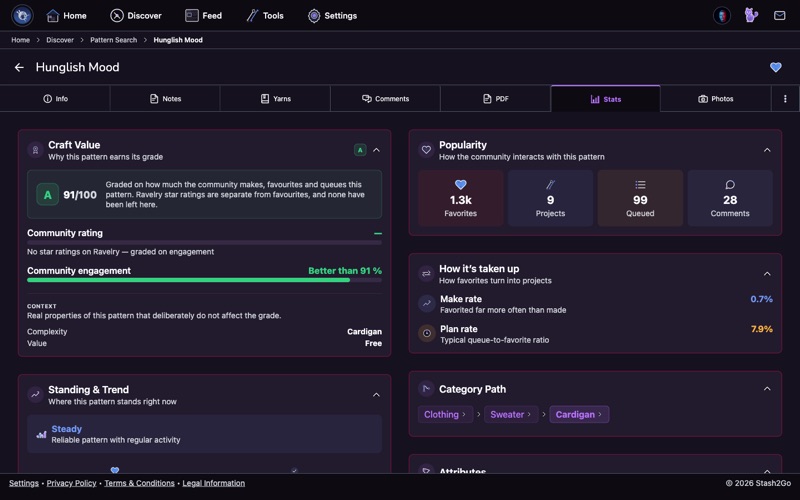Click the Standing & Trend chart icon
Screen dimensions: 800x500
coord(35,394)
